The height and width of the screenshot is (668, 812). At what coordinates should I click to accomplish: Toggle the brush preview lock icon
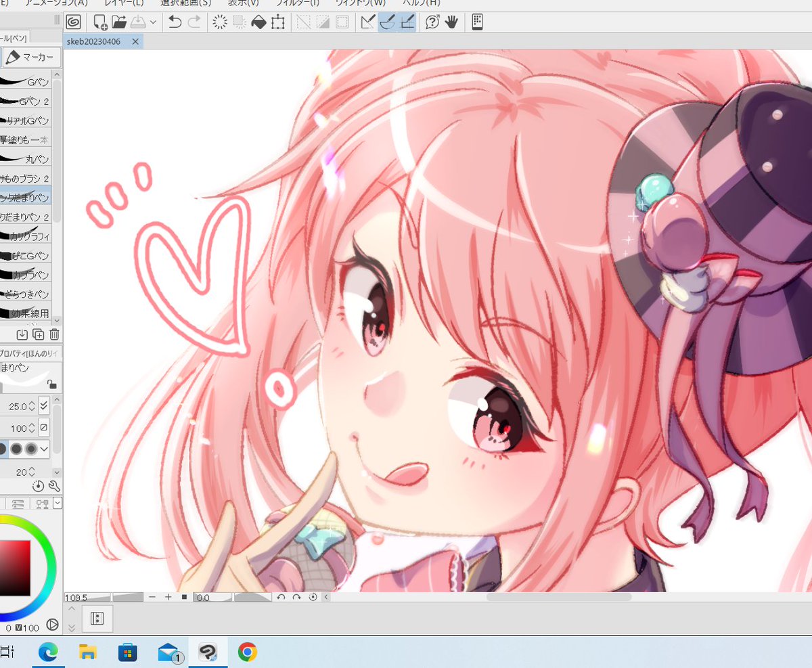click(51, 384)
